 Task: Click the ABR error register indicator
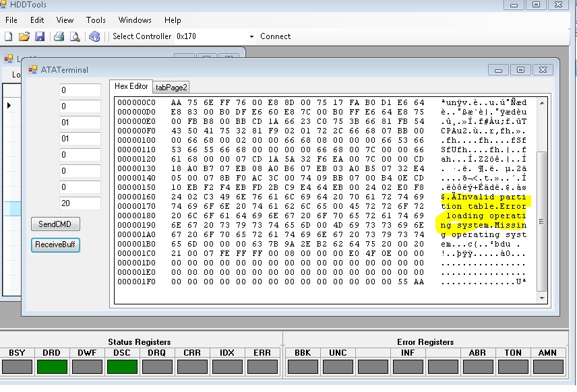pyautogui.click(x=478, y=366)
